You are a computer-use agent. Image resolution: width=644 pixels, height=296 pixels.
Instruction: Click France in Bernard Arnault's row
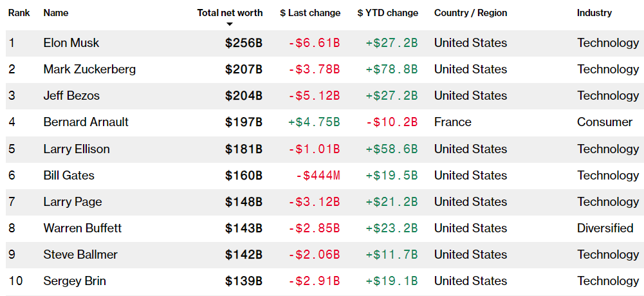coord(452,122)
